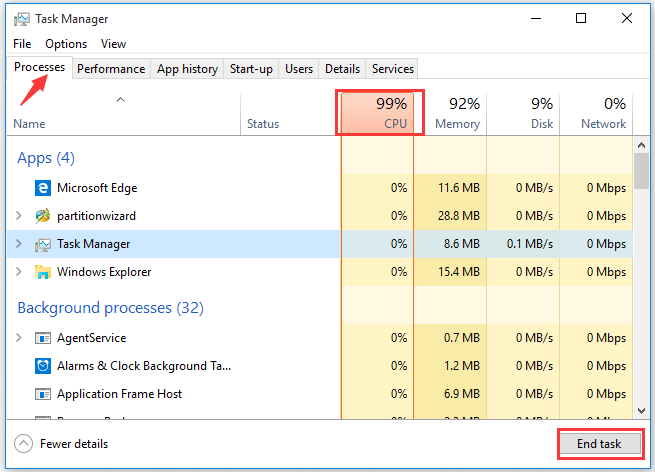
Task: Switch to the Users tab
Action: point(299,69)
